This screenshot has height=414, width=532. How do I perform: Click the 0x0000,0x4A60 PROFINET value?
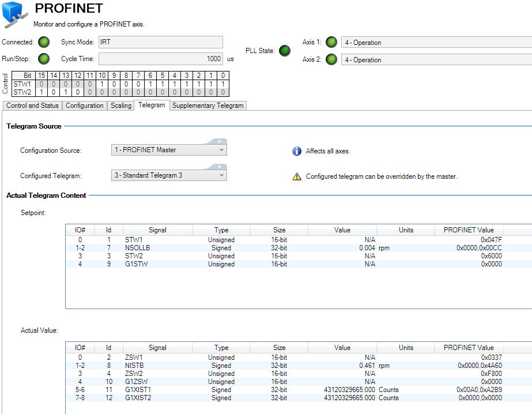pyautogui.click(x=480, y=366)
